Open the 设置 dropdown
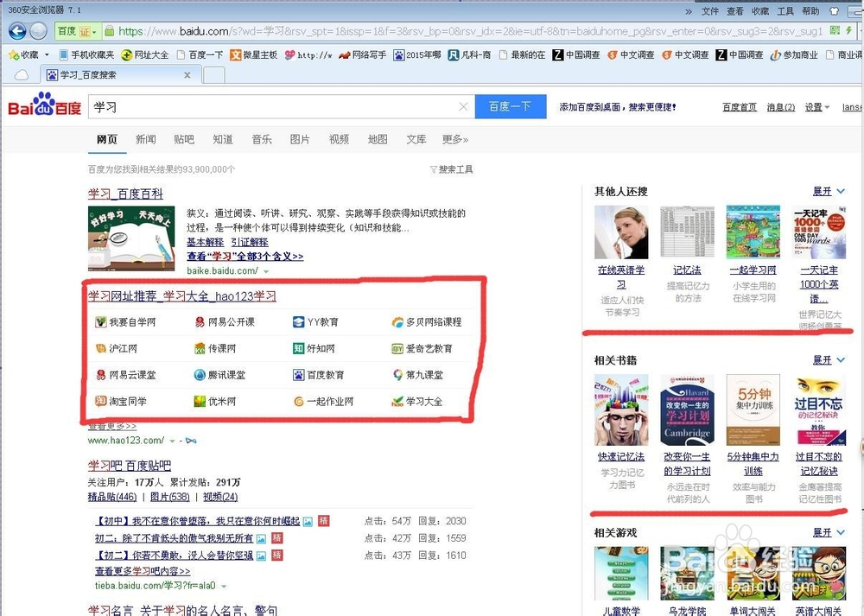The width and height of the screenshot is (864, 616). pos(817,107)
